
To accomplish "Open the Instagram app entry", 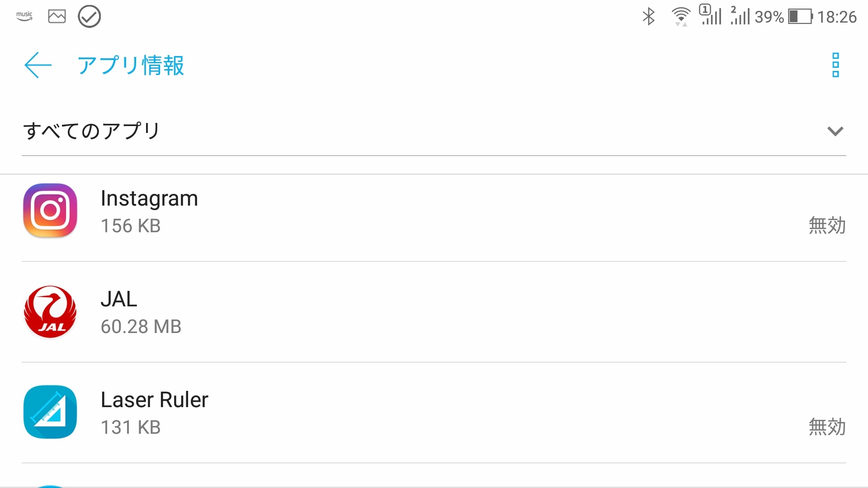I will (149, 198).
